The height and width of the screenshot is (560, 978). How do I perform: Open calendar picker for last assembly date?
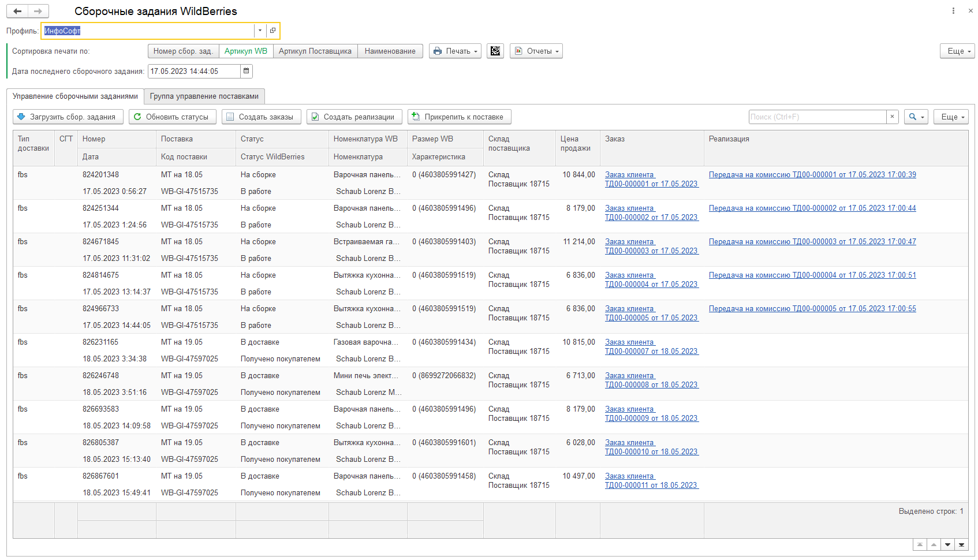click(247, 71)
